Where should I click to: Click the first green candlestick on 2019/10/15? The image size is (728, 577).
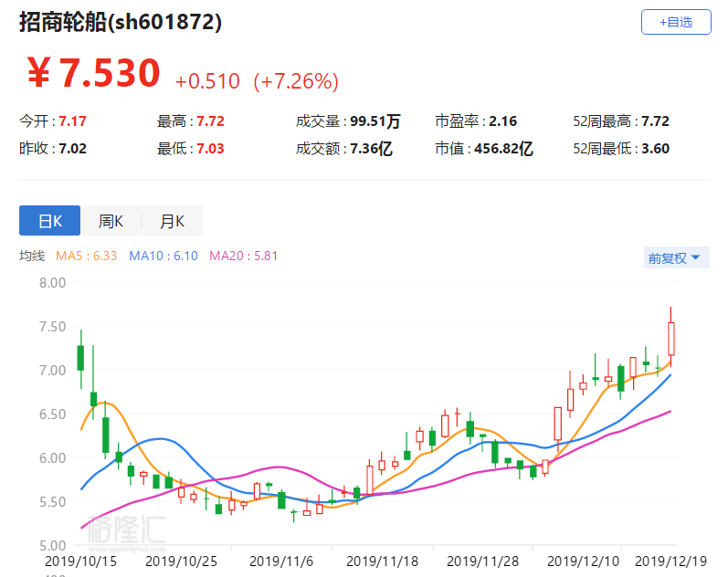[80, 358]
